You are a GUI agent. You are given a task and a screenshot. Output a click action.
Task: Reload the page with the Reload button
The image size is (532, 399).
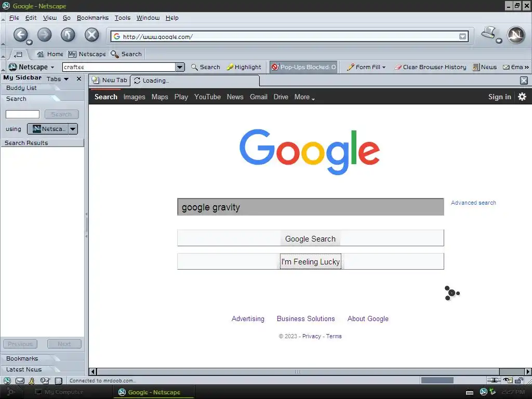coord(68,35)
